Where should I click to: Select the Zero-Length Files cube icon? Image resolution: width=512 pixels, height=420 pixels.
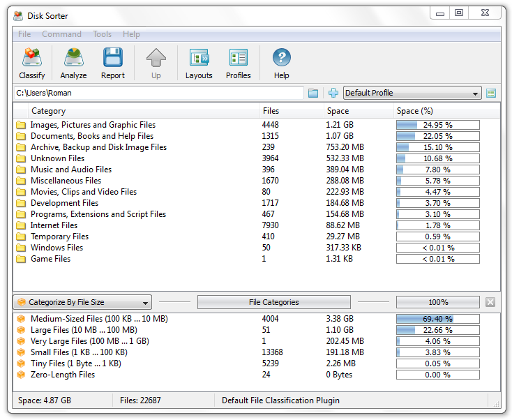click(21, 375)
